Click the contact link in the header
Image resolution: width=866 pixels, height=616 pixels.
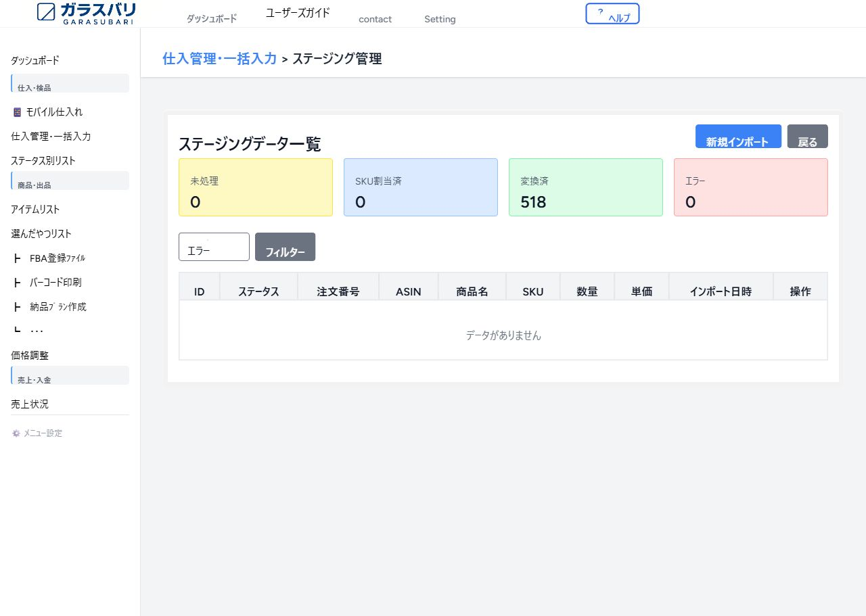[x=375, y=19]
